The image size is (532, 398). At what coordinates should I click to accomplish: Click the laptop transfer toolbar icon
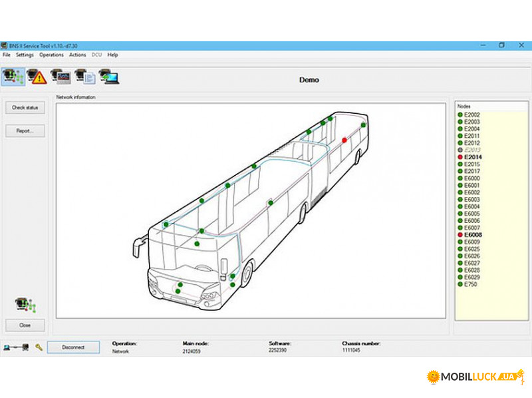(x=109, y=77)
